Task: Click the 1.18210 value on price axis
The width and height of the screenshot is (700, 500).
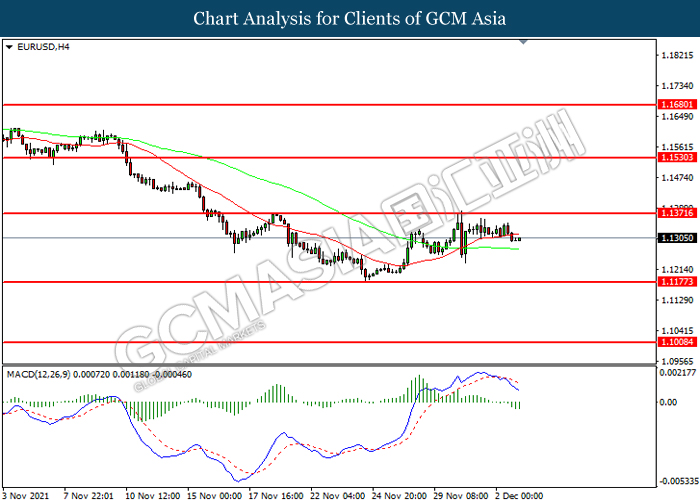Action: [678, 56]
